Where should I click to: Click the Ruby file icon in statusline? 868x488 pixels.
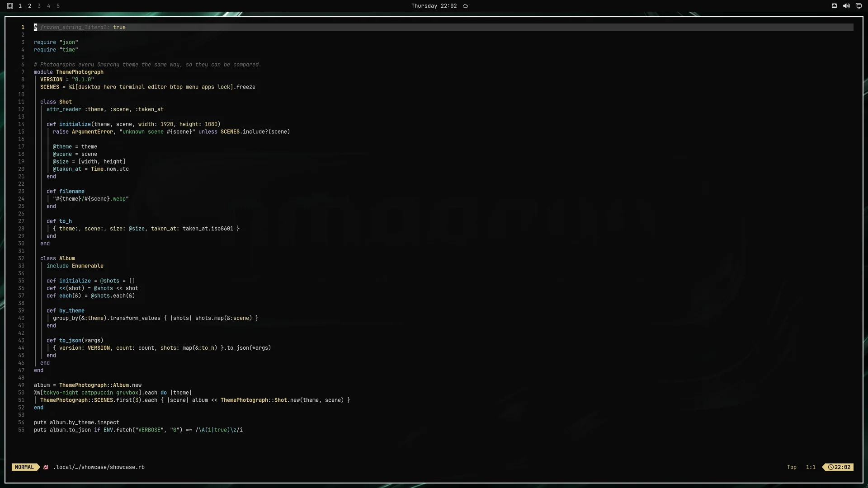coord(46,467)
